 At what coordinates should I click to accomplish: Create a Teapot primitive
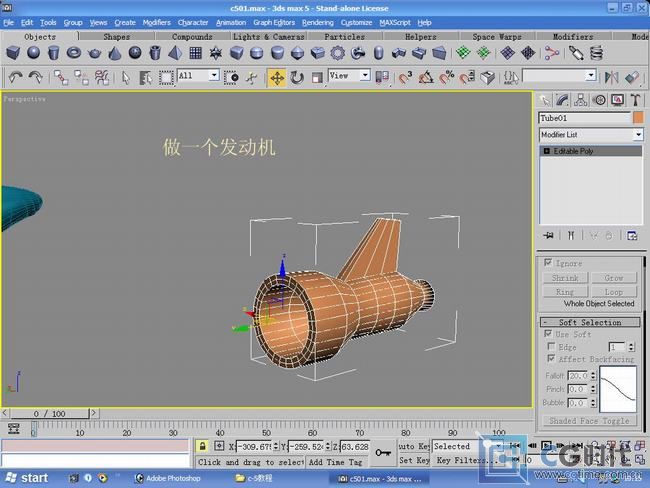coord(94,53)
